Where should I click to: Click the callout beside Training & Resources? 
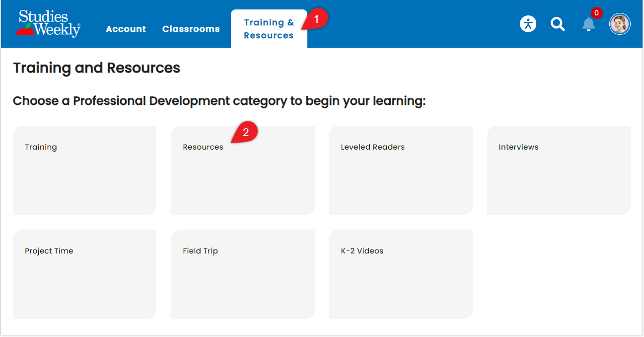(317, 18)
